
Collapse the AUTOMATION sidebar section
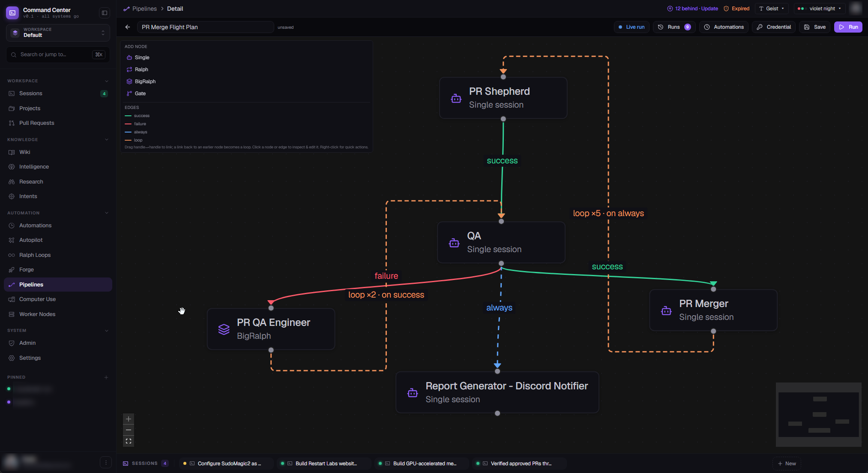click(x=107, y=213)
